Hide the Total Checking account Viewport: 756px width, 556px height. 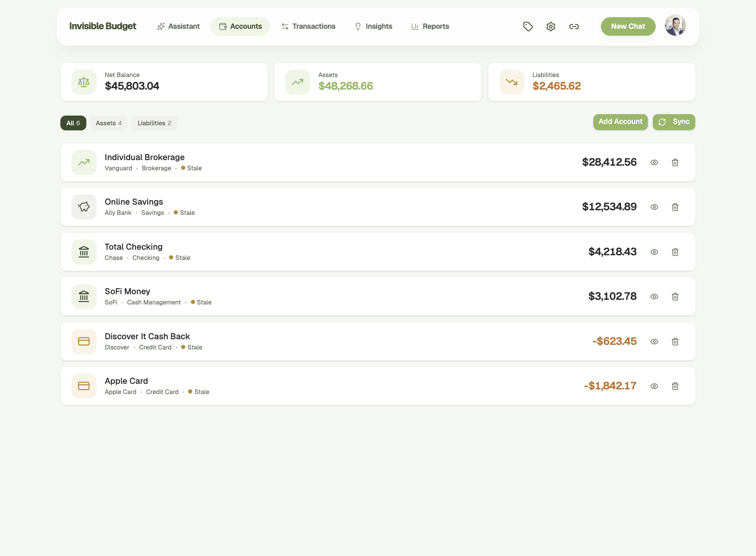click(x=654, y=252)
